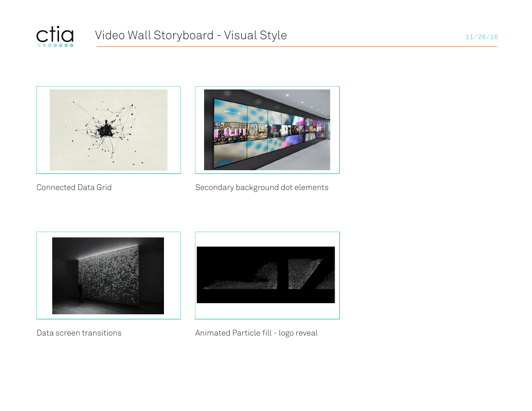The image size is (532, 411).
Task: Click the ctia logo
Action: [x=55, y=36]
